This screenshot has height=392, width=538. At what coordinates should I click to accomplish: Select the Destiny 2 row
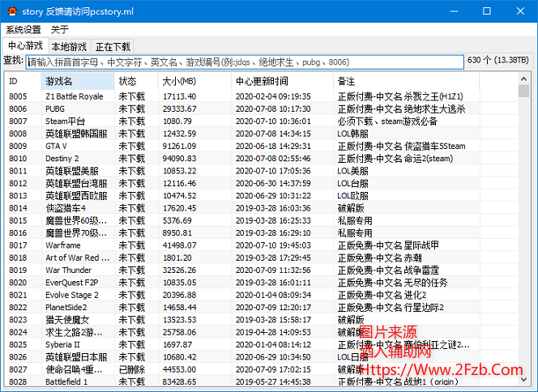(x=262, y=159)
